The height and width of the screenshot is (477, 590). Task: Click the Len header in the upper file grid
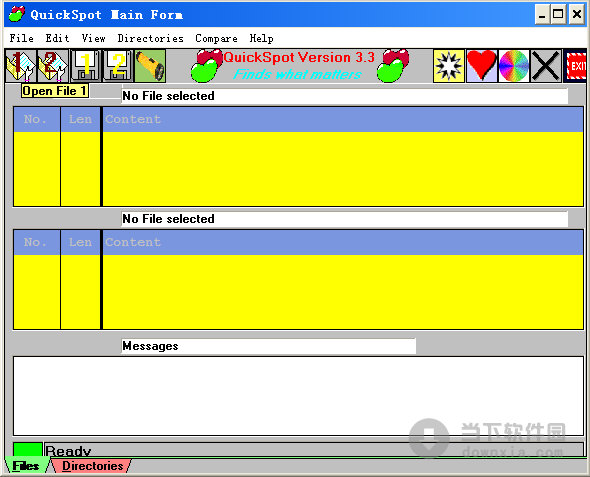click(x=81, y=119)
